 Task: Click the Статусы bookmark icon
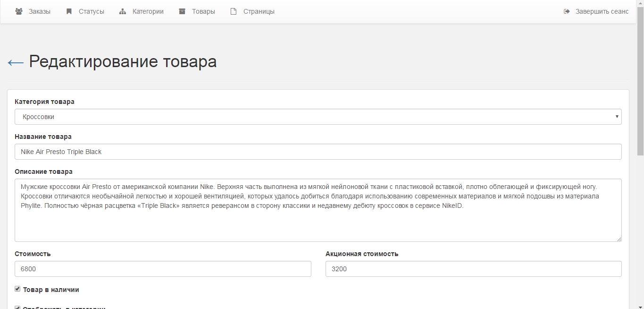[69, 11]
